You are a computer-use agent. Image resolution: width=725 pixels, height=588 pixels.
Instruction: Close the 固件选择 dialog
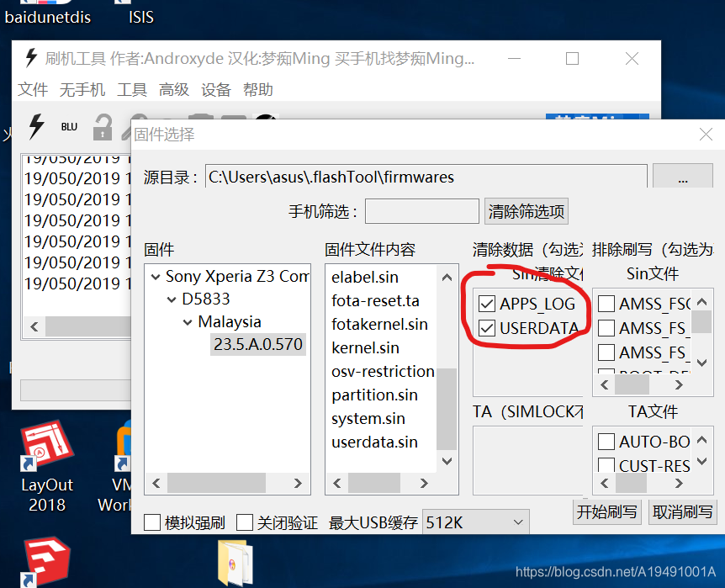click(706, 134)
